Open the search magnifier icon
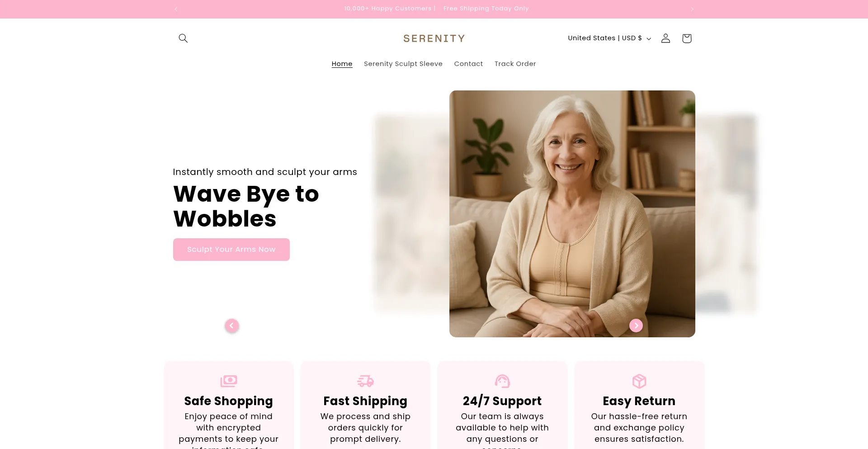 point(183,38)
